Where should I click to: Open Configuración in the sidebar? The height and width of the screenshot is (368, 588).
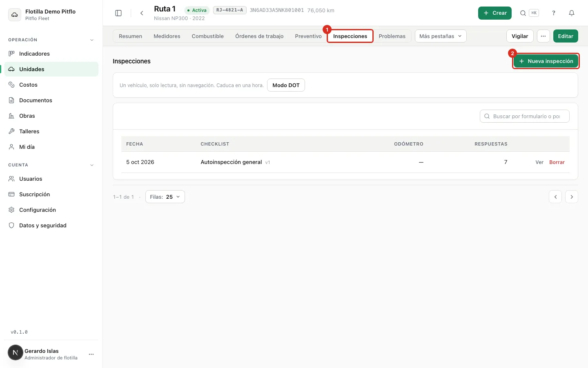tap(51, 210)
